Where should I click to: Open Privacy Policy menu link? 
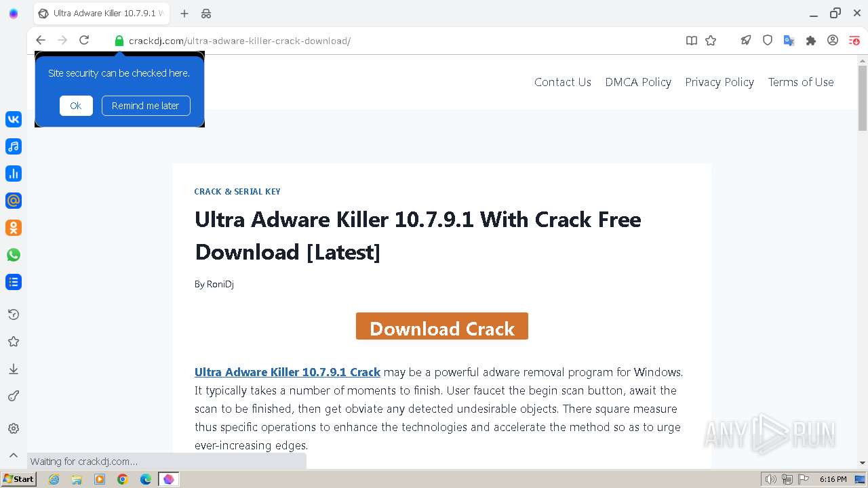pyautogui.click(x=719, y=82)
